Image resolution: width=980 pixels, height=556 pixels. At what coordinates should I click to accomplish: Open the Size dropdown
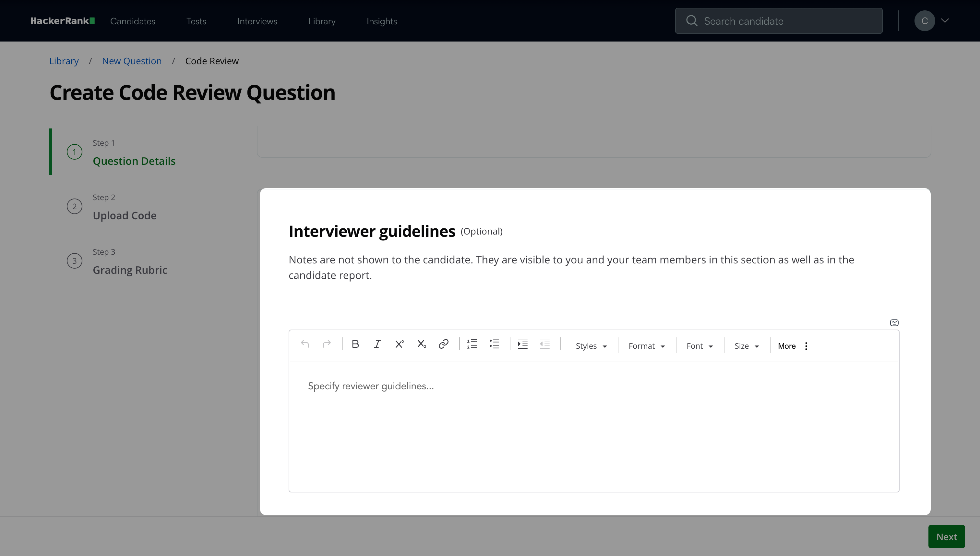coord(747,346)
